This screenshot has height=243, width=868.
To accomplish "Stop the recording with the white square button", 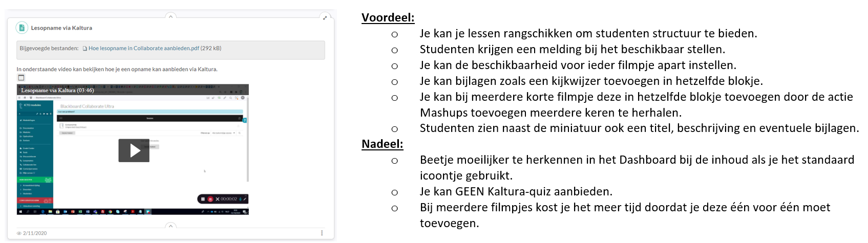I will (203, 199).
